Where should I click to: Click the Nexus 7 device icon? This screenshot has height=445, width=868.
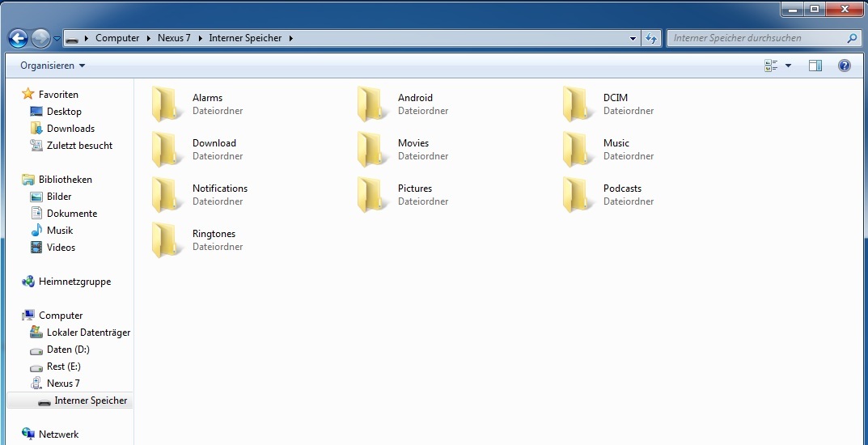pos(36,383)
